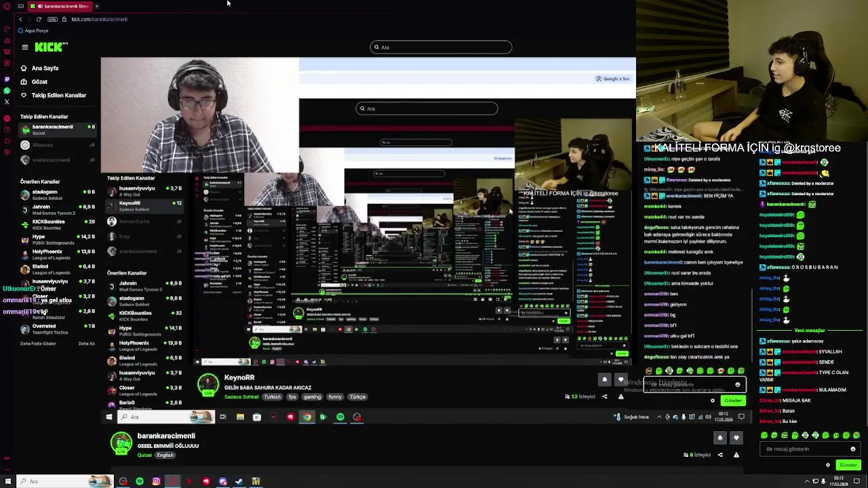Toggle notification bell for barankaracimenli
This screenshot has width=868, height=488.
pos(720,438)
